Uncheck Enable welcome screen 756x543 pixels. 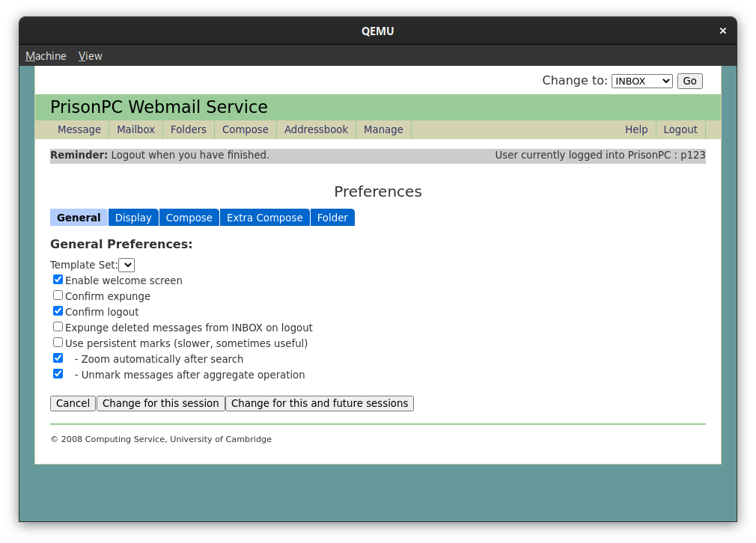(58, 280)
